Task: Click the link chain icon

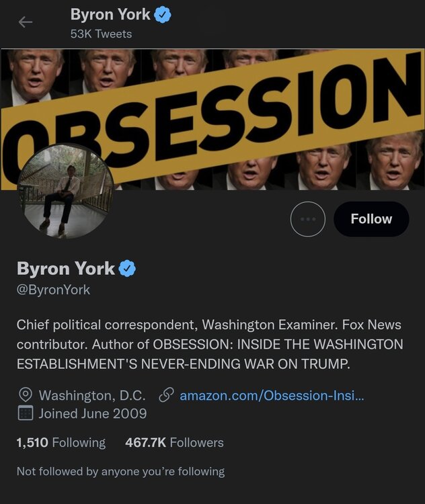Action: click(x=166, y=395)
